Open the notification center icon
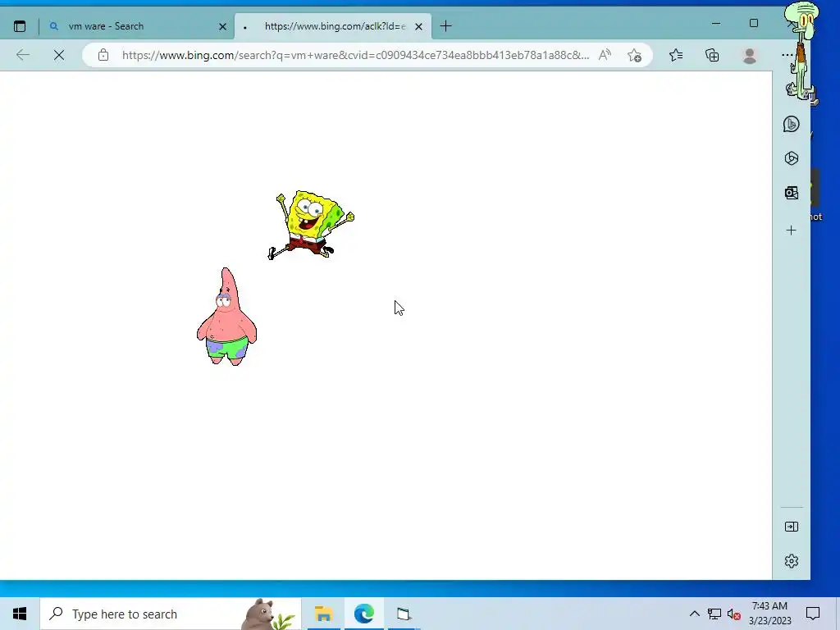The width and height of the screenshot is (840, 630). (813, 614)
